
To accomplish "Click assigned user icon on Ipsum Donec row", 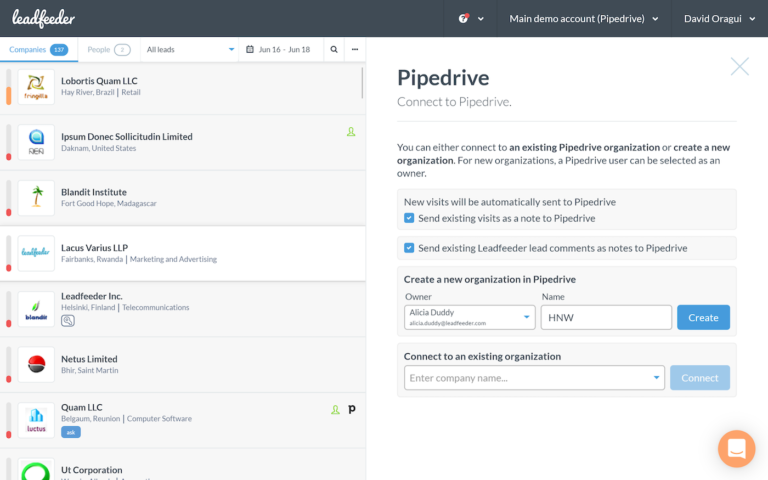I will point(351,132).
